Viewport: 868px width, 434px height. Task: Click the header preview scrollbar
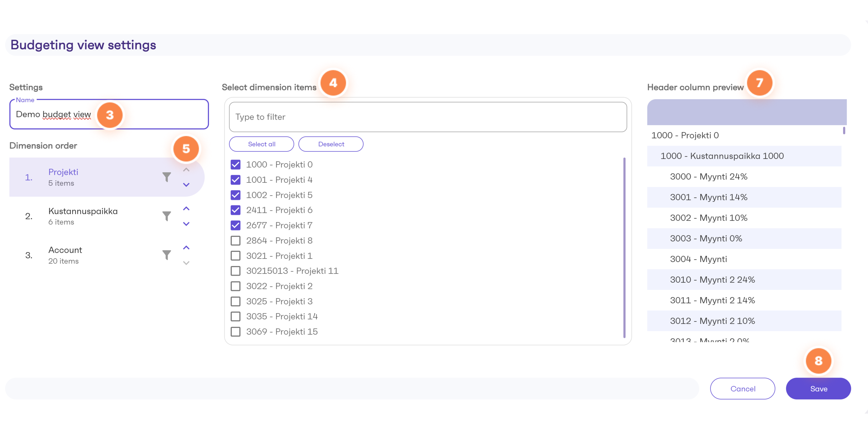(x=844, y=130)
